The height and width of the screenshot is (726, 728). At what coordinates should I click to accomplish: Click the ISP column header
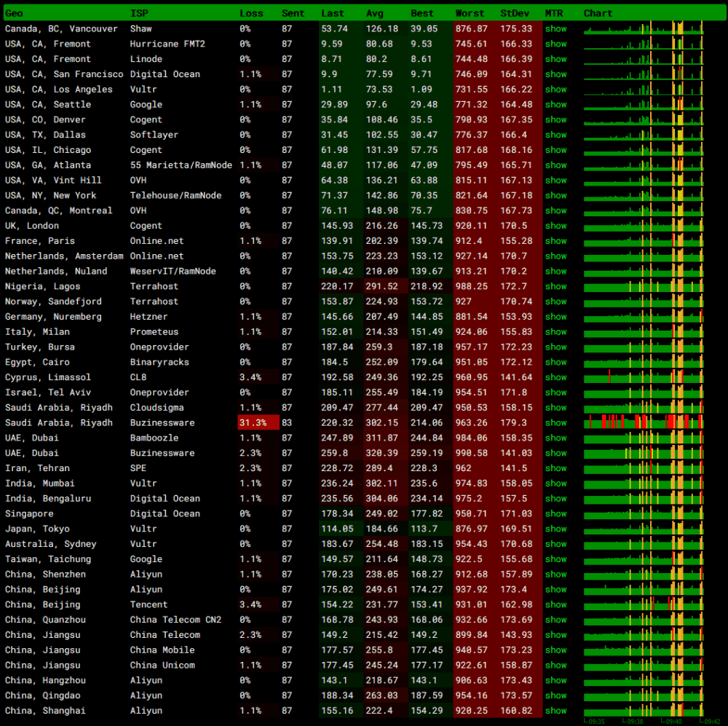(139, 13)
